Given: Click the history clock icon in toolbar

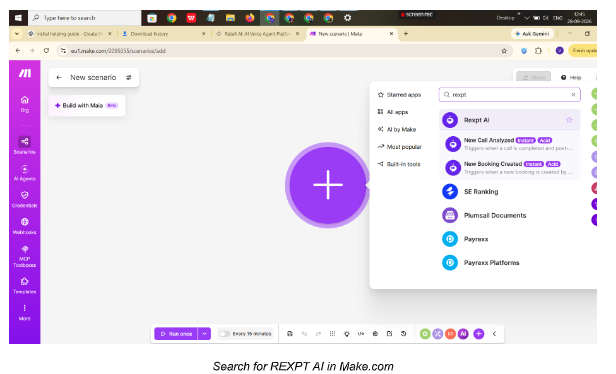Looking at the screenshot, I should [403, 334].
